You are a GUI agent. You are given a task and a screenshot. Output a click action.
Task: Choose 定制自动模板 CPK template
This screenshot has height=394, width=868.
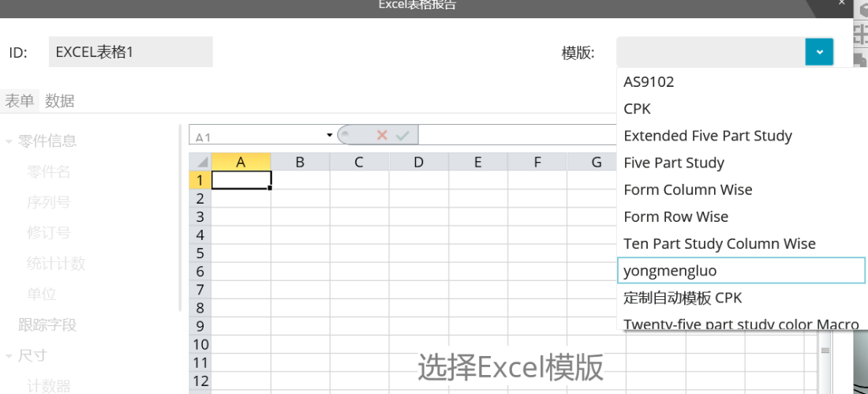pyautogui.click(x=741, y=298)
